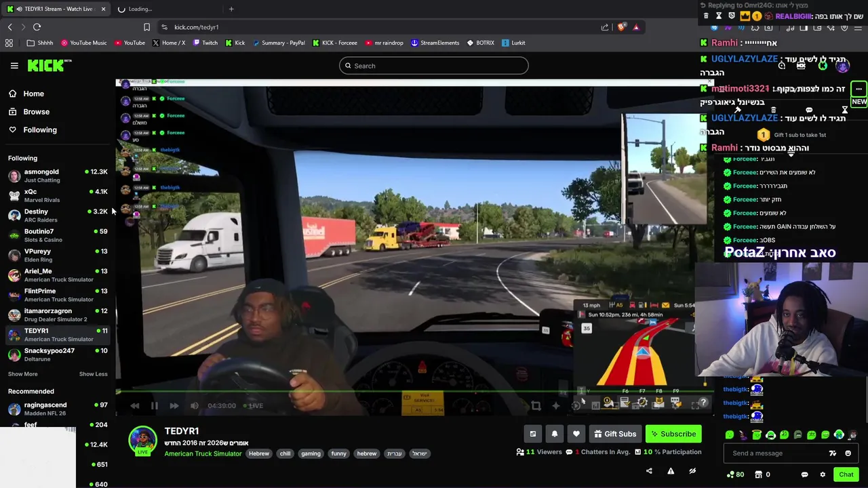Share the stream via share icon
The width and height of the screenshot is (868, 488).
tap(649, 471)
